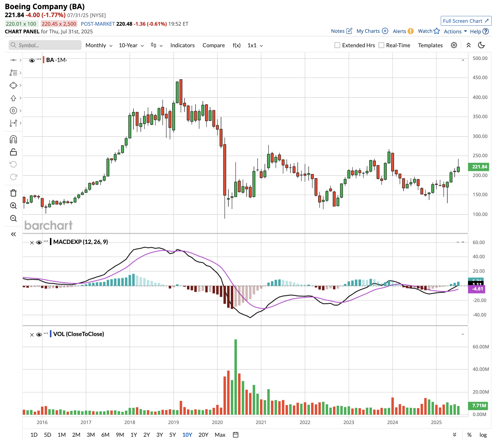Screen dimensions: 504x440
Task: Switch to dark mode
Action: [482, 45]
